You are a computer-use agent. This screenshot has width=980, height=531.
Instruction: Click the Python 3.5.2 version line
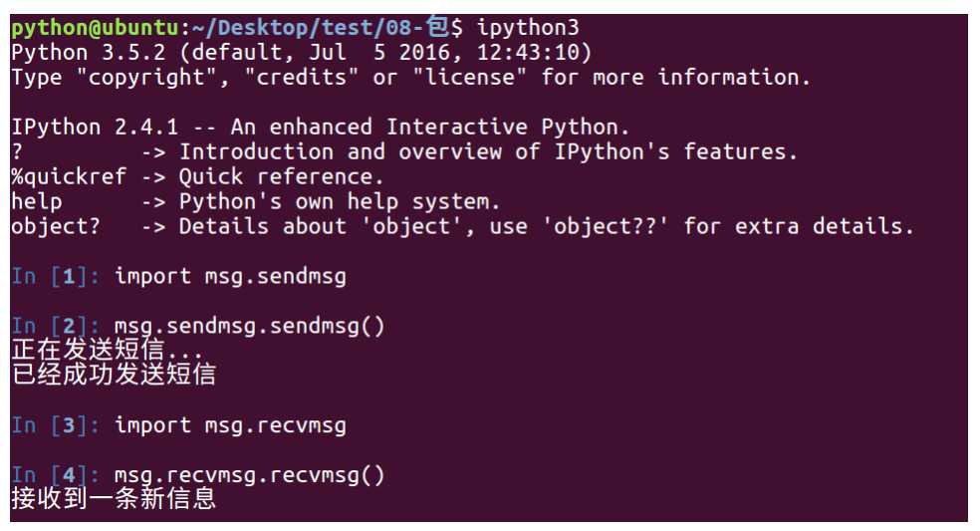point(301,53)
